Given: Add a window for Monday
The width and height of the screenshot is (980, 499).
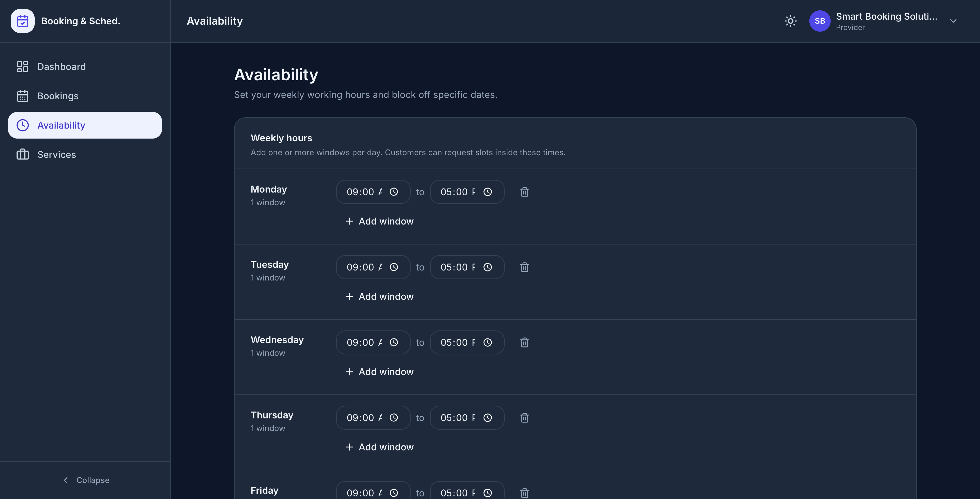Looking at the screenshot, I should [379, 221].
